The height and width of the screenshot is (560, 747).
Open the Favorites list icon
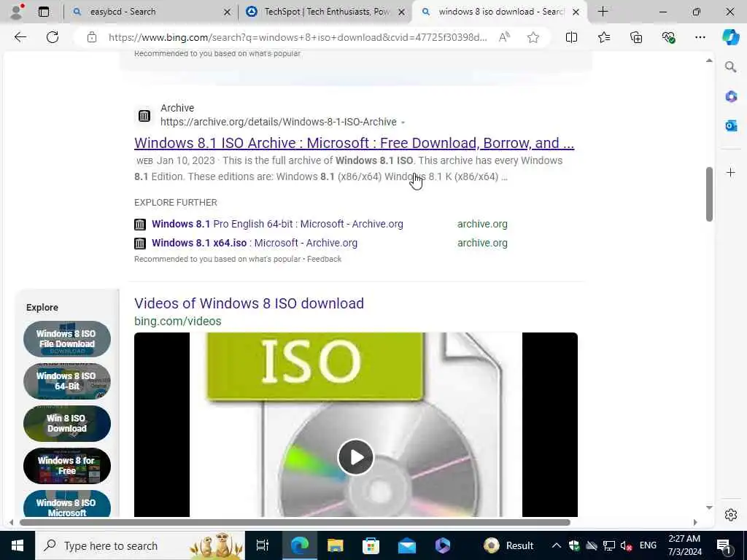tap(603, 37)
